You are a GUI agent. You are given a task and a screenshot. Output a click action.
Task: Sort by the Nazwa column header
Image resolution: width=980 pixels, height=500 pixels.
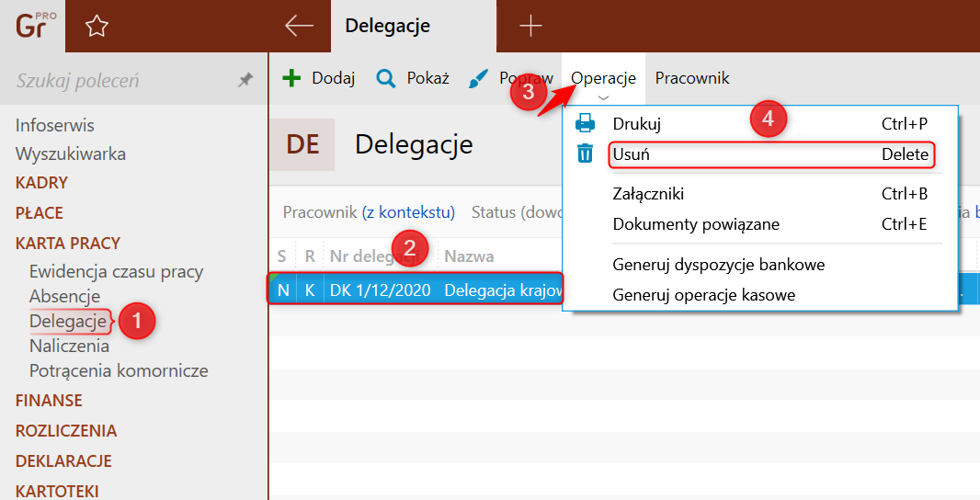pos(469,256)
